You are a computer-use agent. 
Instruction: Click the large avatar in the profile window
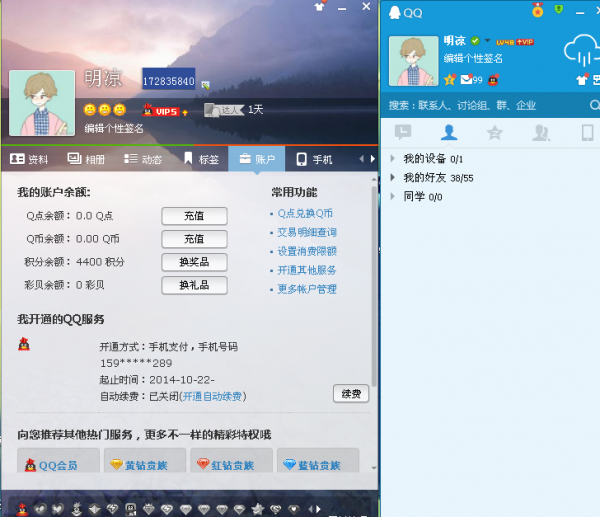(x=42, y=103)
